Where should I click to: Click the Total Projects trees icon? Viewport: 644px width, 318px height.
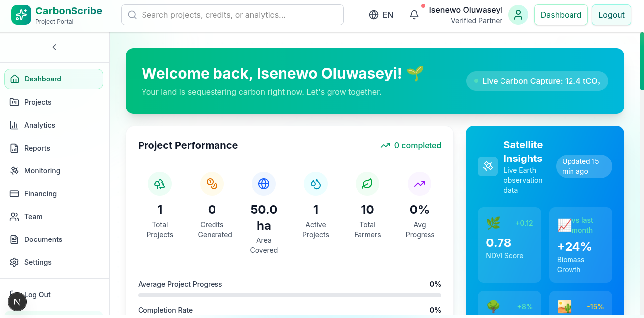coord(160,184)
